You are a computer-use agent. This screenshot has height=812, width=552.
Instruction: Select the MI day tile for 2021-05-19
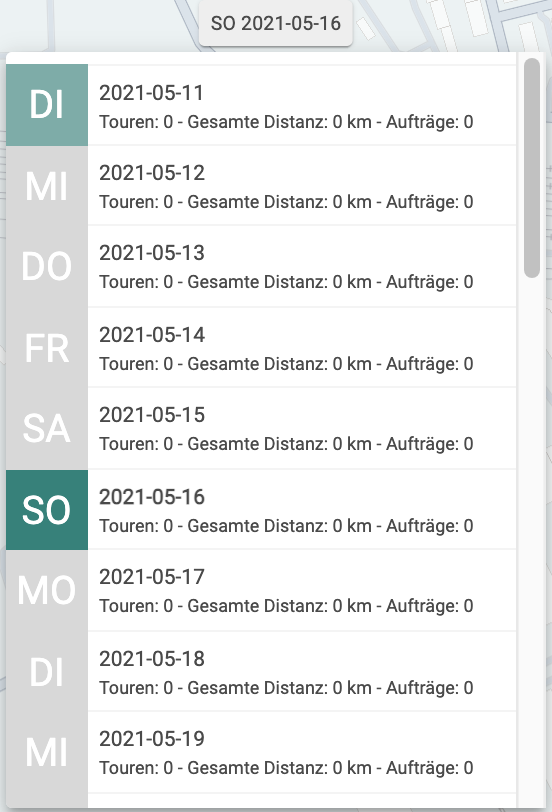coord(47,752)
